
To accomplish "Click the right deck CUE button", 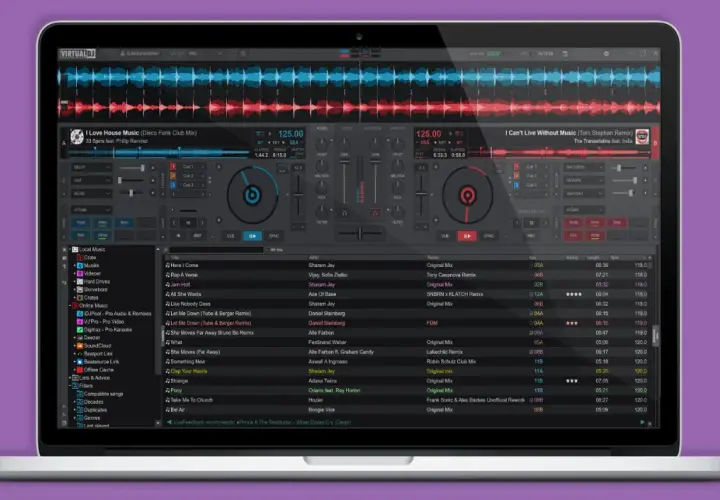I will point(445,236).
